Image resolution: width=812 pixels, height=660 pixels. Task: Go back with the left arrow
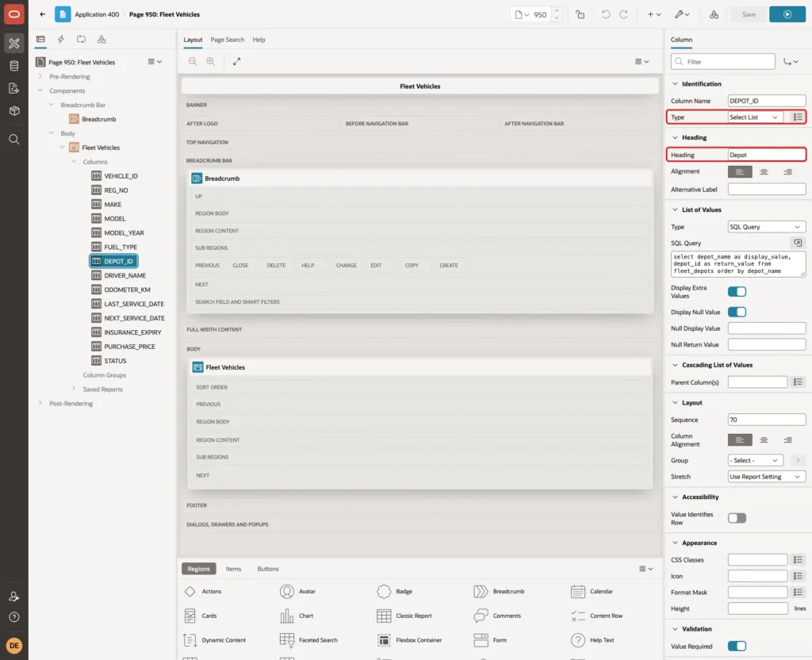43,14
